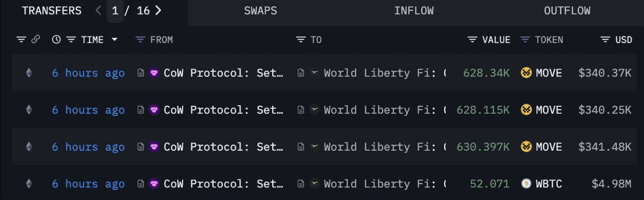
Task: Click the chain link icon in header
Action: click(36, 39)
